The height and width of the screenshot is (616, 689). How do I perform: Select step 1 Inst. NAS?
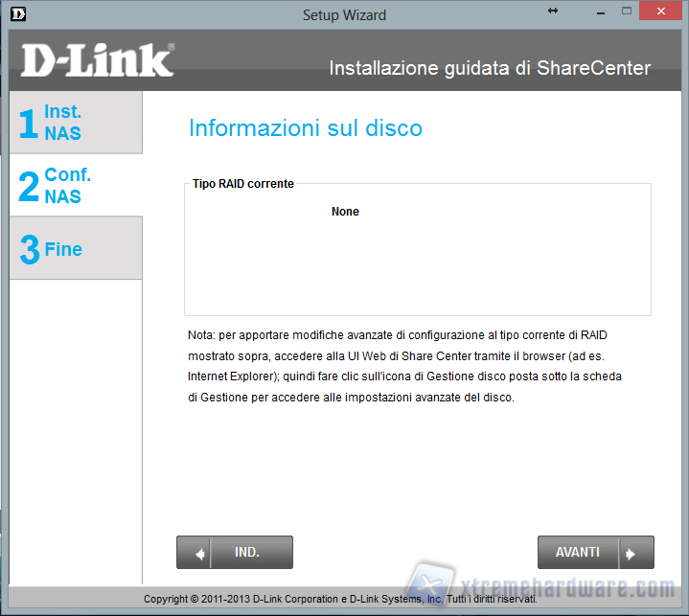(76, 123)
